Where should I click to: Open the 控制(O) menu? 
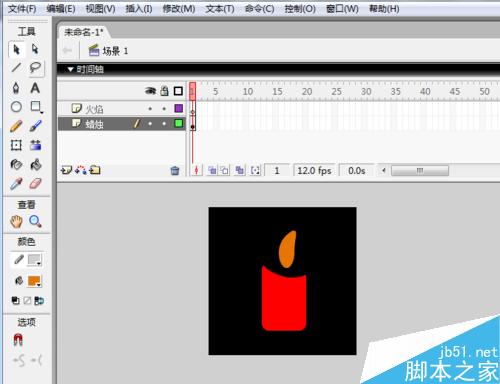[300, 9]
